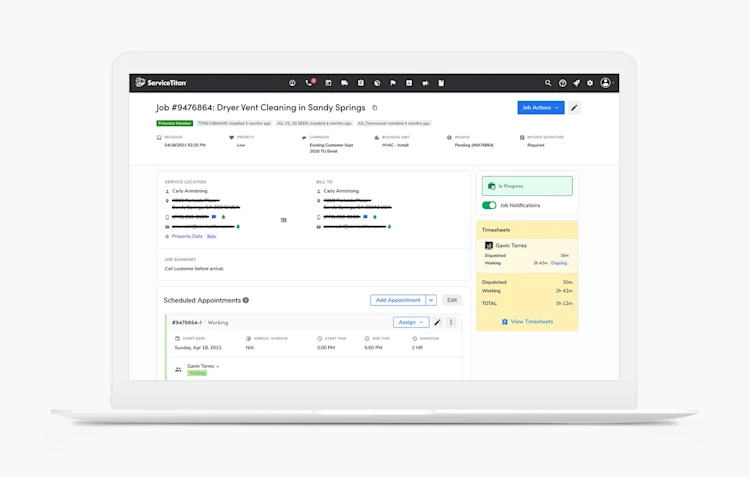Click Carly Armstrong under Bill To
Image resolution: width=750 pixels, height=477 pixels.
point(341,191)
